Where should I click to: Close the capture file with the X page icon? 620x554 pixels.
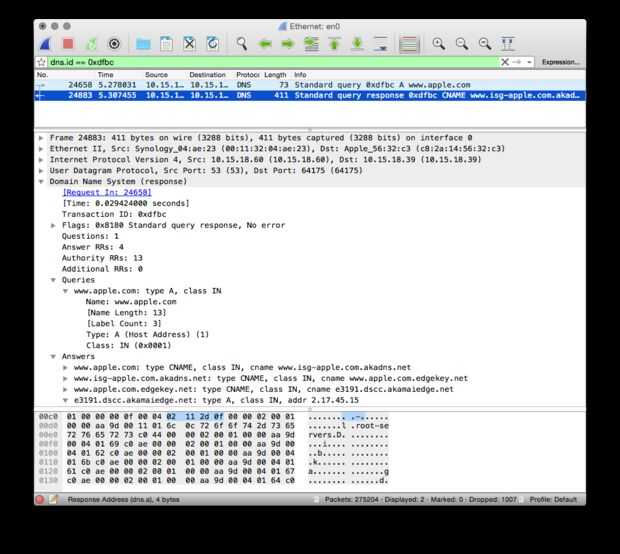click(189, 43)
